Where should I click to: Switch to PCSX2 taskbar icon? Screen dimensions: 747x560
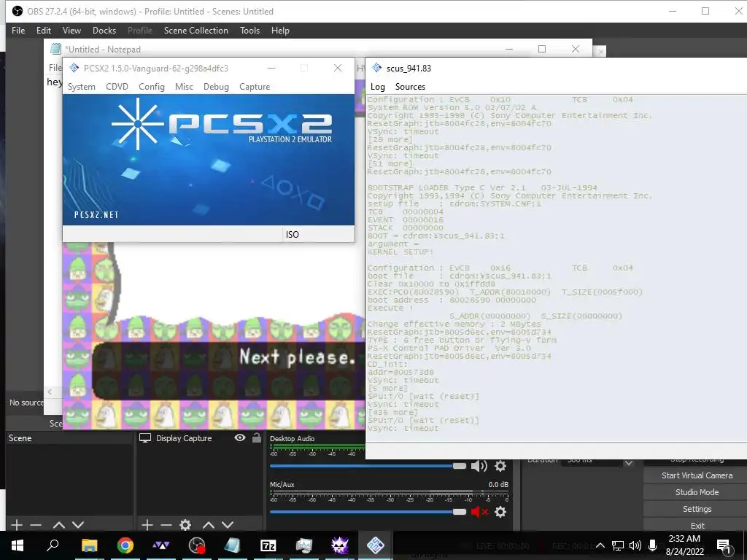pos(376,545)
